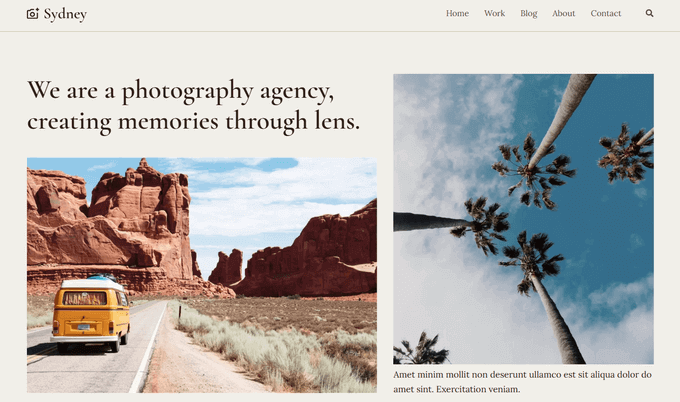Click the Sydney site title
The width and height of the screenshot is (680, 402).
tap(65, 14)
